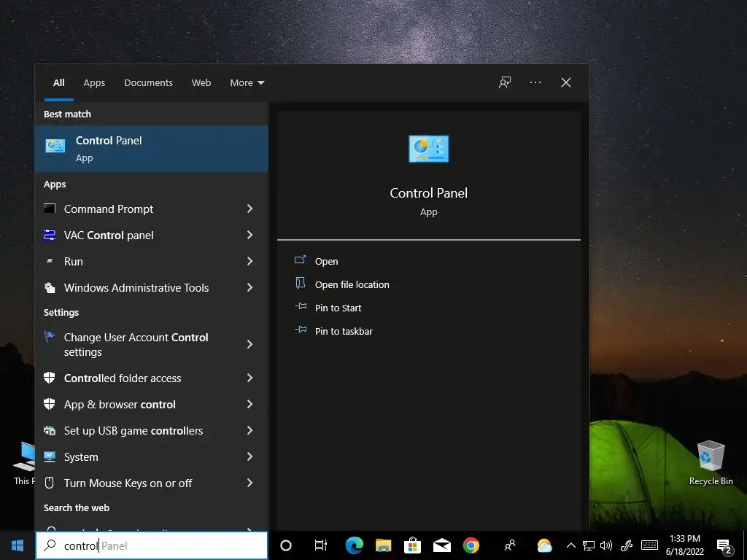The image size is (747, 560).
Task: Expand System result arrow
Action: click(249, 456)
